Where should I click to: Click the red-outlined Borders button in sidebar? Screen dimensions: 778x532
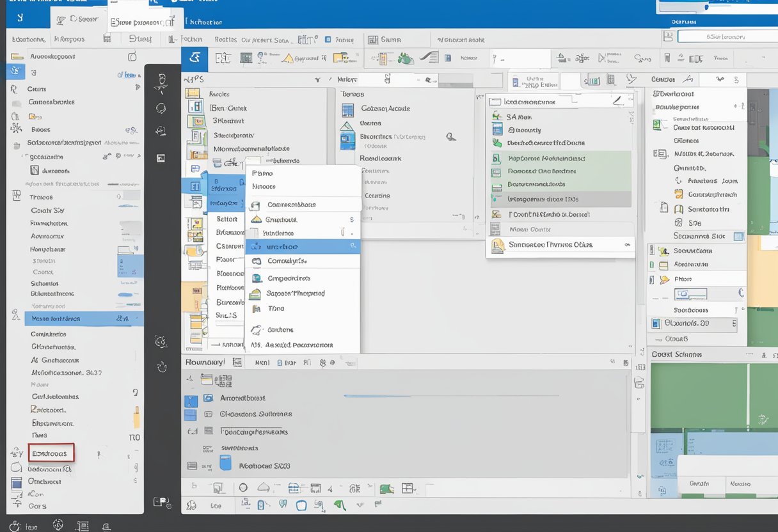pos(51,453)
